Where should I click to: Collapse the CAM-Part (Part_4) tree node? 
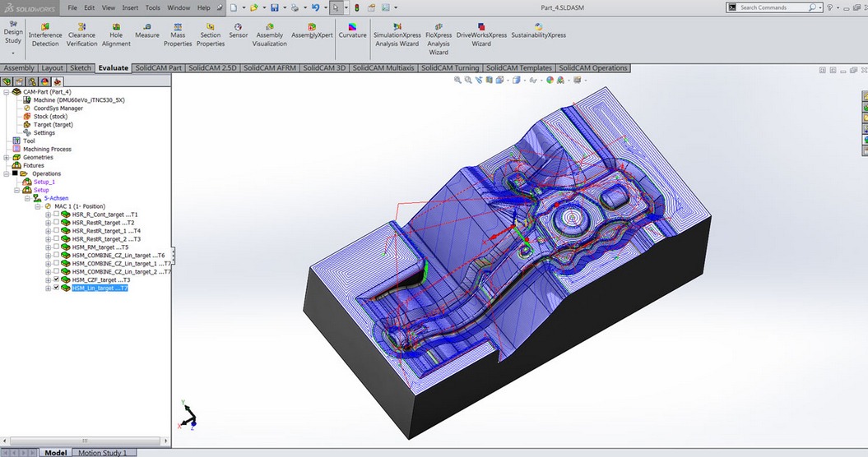[x=7, y=92]
